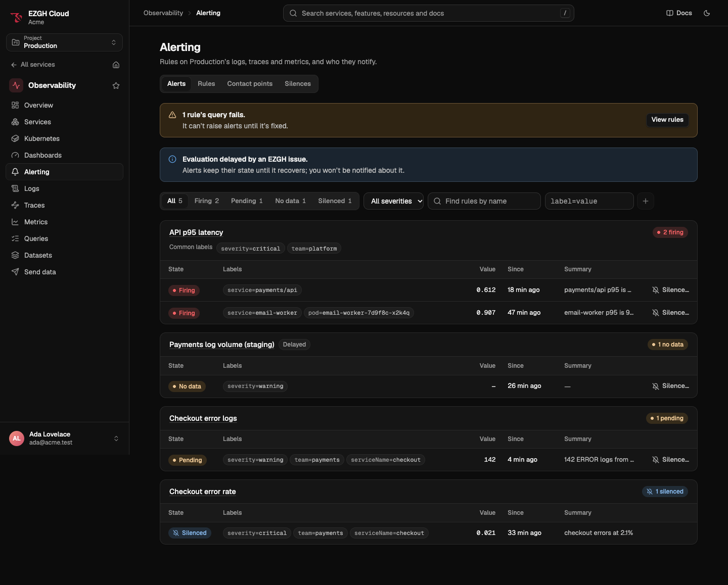The height and width of the screenshot is (585, 728).
Task: Open the API p95 latency rule
Action: click(x=196, y=232)
